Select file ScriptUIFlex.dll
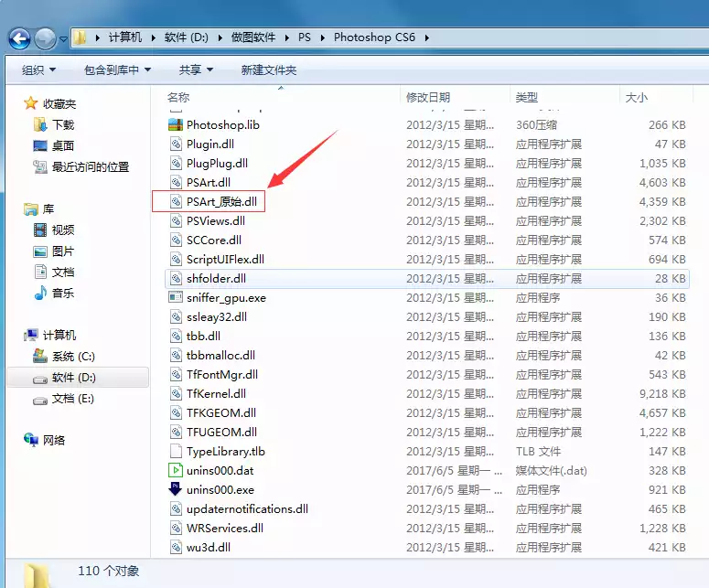Image resolution: width=709 pixels, height=588 pixels. 225,260
